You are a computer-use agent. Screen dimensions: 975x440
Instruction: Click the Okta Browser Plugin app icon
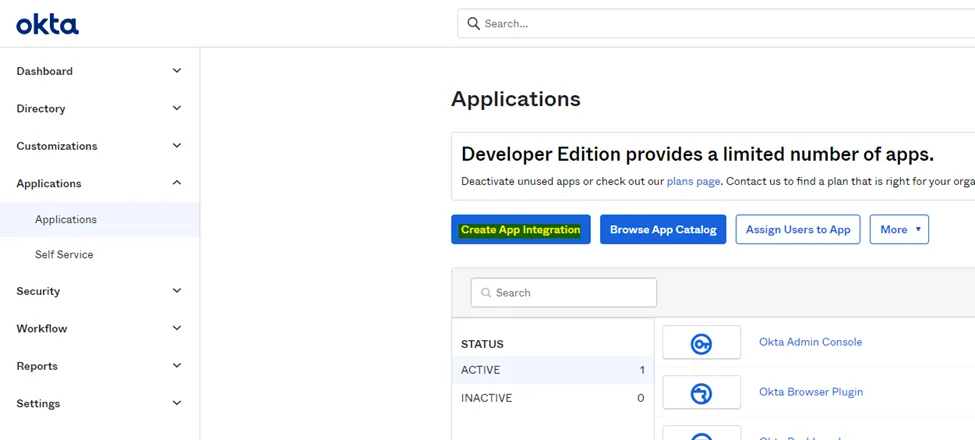[701, 392]
